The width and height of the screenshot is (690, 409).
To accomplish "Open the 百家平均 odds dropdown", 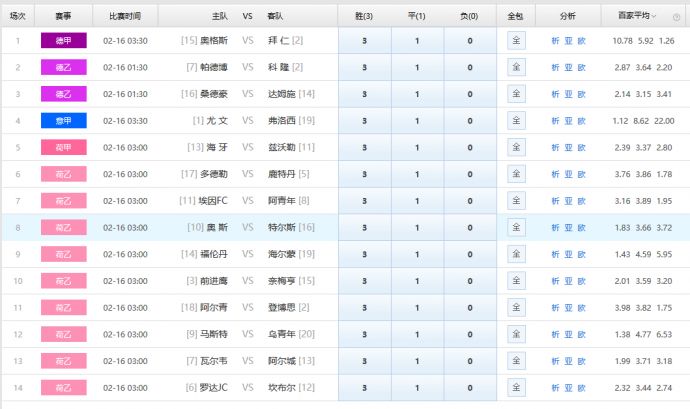I will pyautogui.click(x=637, y=16).
